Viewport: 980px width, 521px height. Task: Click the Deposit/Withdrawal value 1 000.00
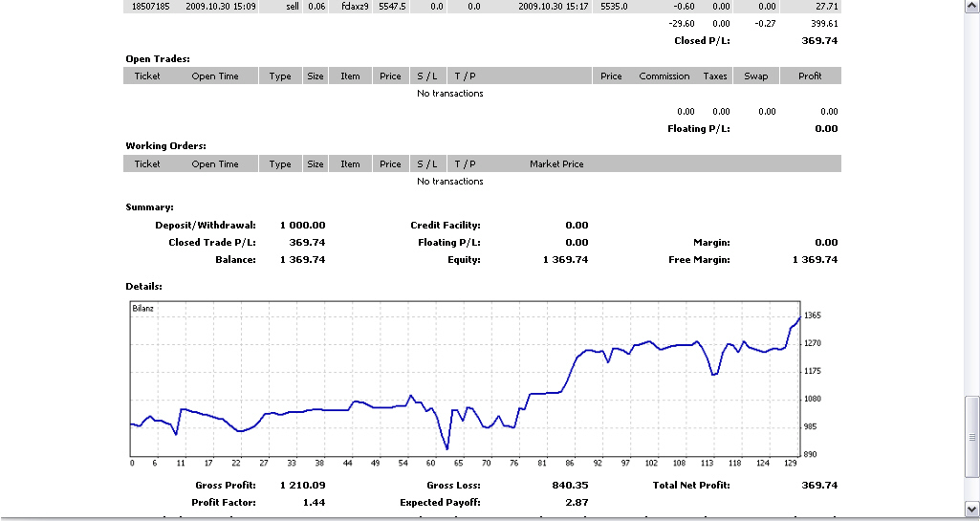[x=302, y=226]
